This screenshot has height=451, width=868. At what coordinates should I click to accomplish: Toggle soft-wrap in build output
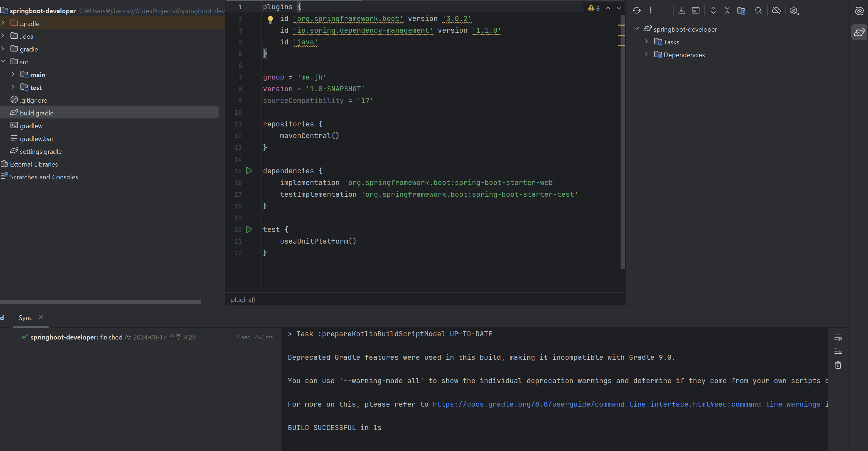[838, 337]
